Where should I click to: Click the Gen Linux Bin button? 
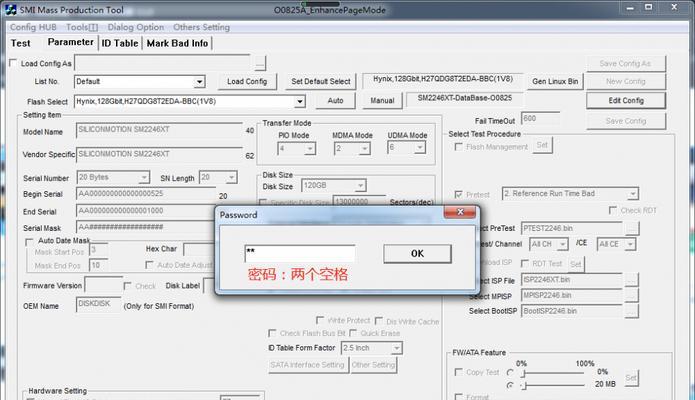tap(555, 82)
